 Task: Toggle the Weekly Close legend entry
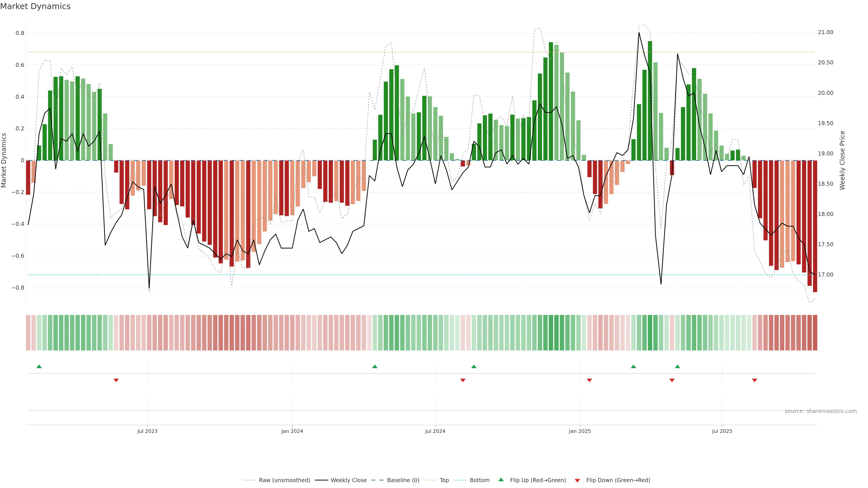348,480
